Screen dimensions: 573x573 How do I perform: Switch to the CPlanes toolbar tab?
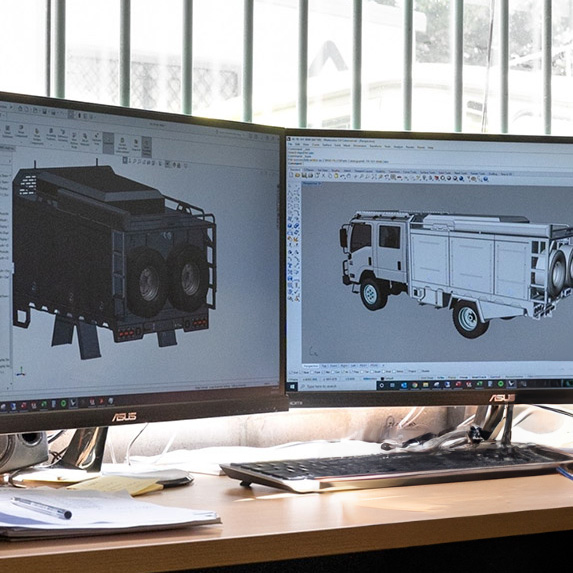point(309,170)
